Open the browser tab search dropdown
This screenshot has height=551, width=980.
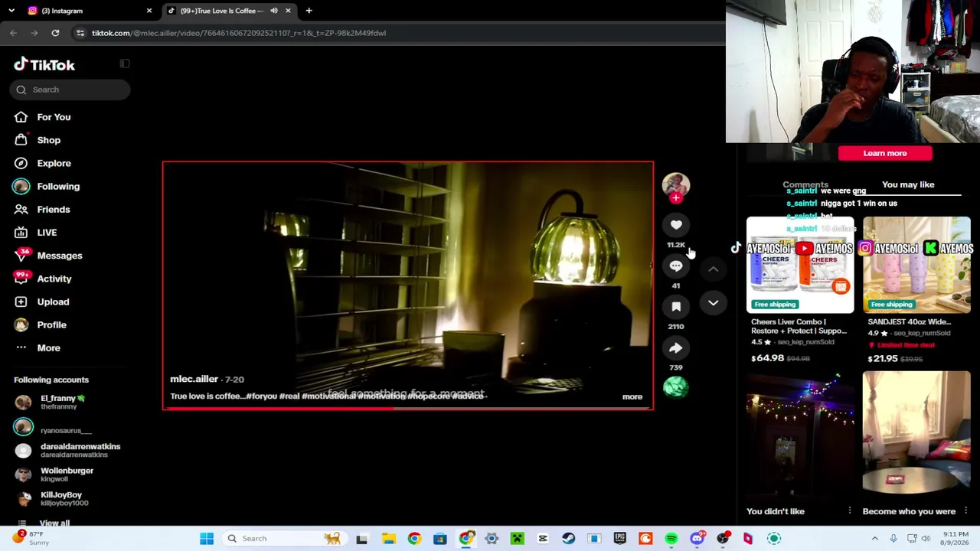11,11
